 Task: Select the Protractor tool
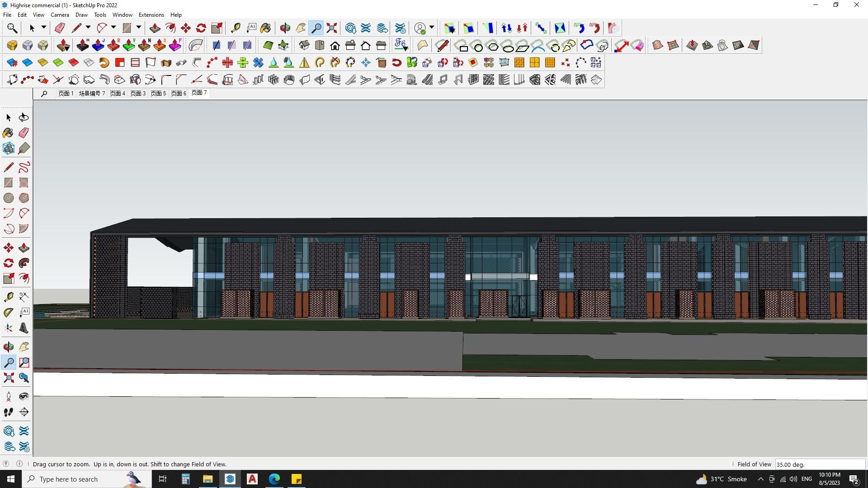click(8, 313)
